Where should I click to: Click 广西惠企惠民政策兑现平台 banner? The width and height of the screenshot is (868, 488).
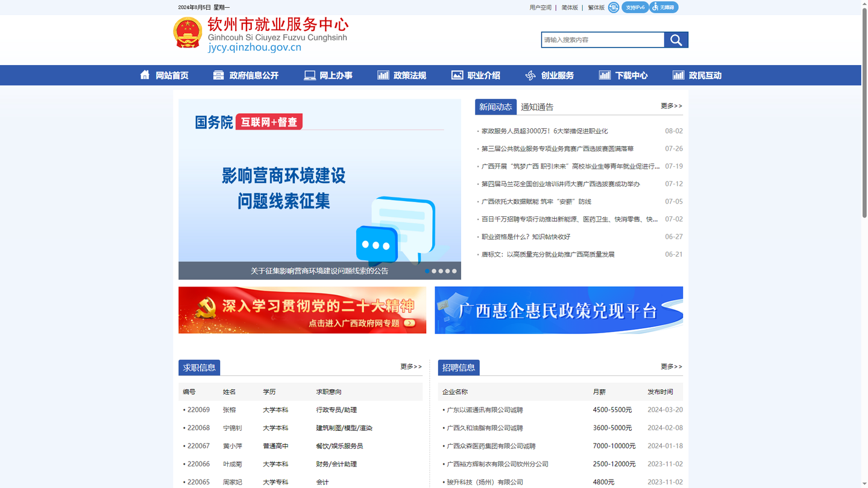tap(559, 310)
